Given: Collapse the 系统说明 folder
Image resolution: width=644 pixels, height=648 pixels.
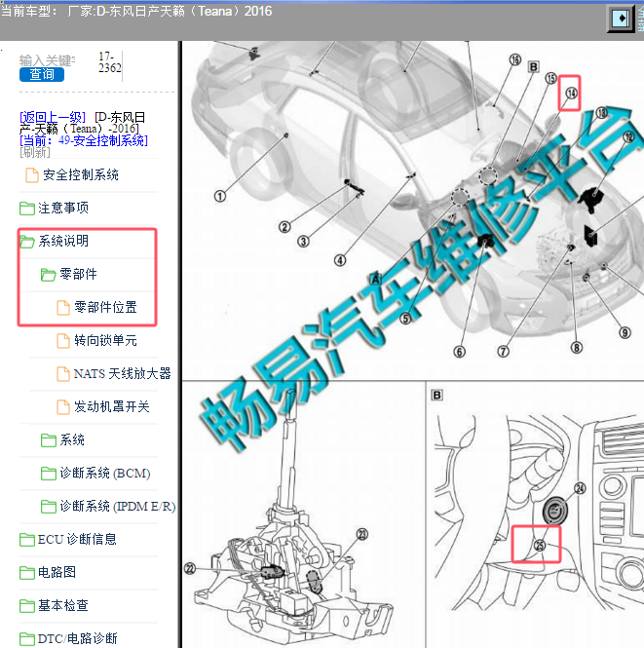Looking at the screenshot, I should pyautogui.click(x=63, y=241).
